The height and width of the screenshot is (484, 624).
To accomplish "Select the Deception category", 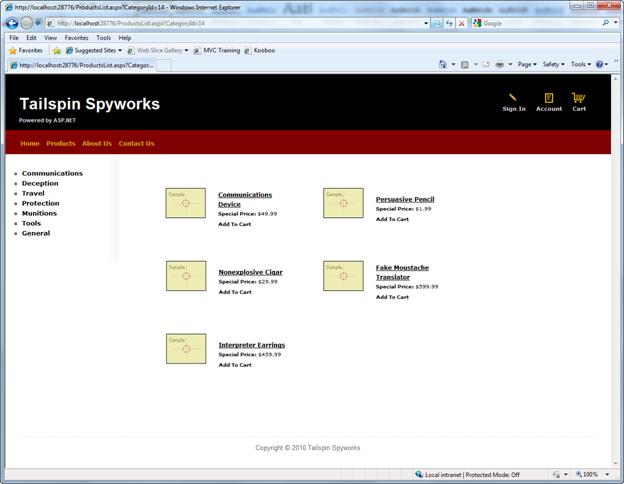I will (x=40, y=183).
